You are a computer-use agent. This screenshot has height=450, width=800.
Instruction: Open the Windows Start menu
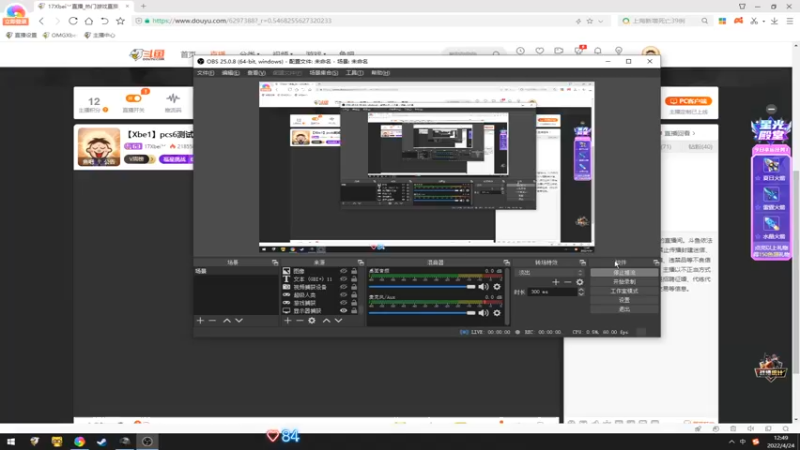(11, 441)
